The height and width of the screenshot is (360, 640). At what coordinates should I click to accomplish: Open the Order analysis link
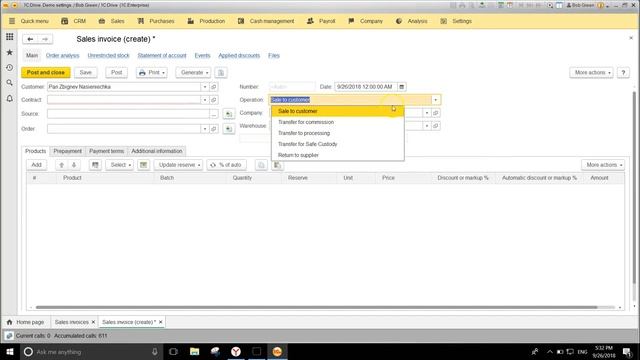click(62, 56)
